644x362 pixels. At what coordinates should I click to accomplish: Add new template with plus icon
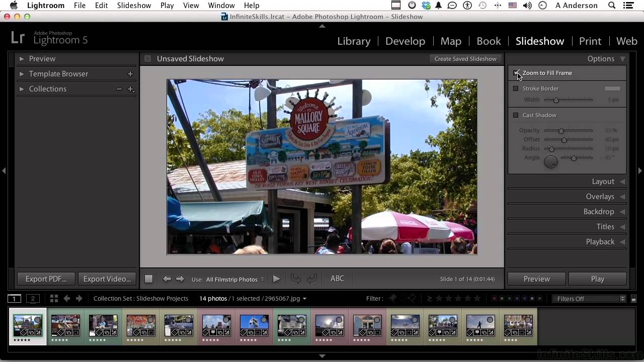(130, 74)
